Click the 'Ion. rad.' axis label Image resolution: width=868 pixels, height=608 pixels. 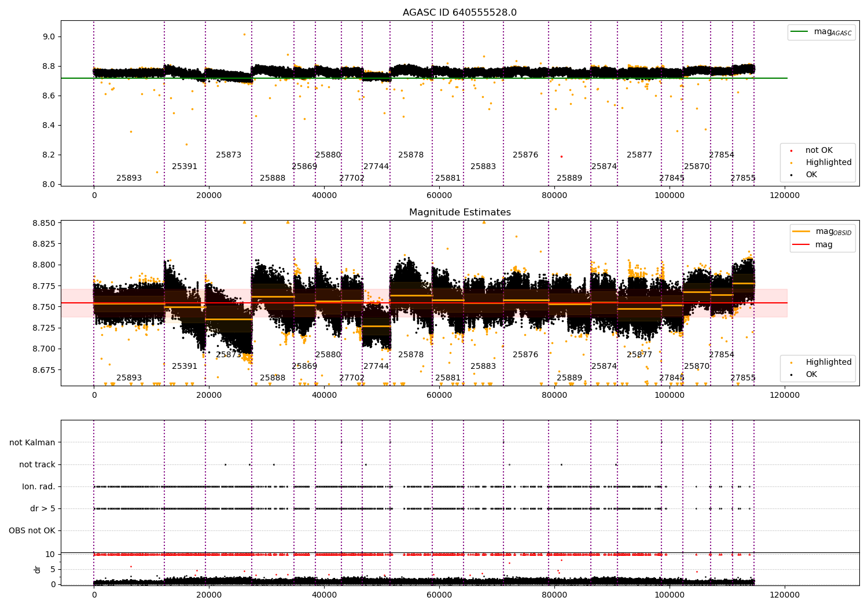[x=39, y=487]
